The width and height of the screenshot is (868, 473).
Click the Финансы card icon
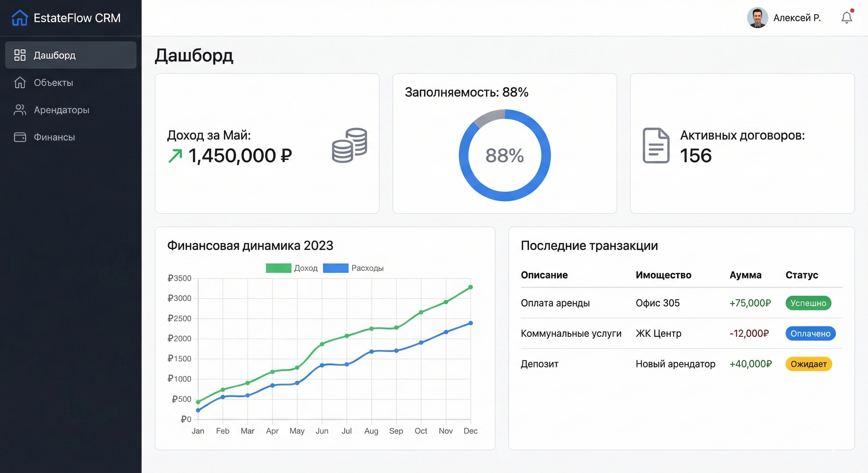[20, 137]
